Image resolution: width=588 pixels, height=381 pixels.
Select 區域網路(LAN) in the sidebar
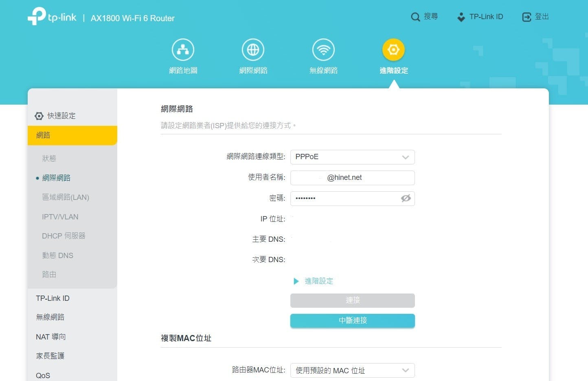[x=66, y=197]
